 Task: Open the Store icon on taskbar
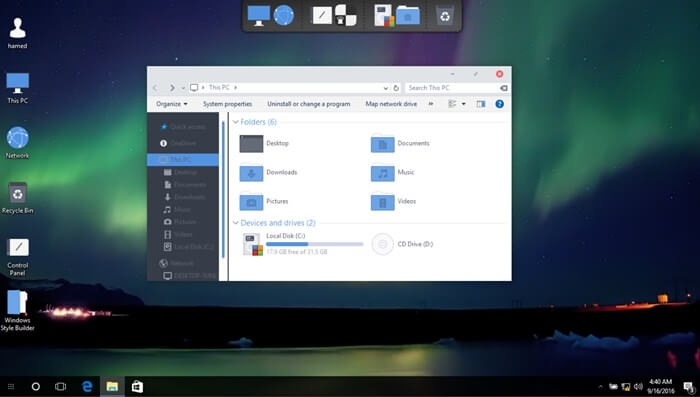pyautogui.click(x=137, y=386)
